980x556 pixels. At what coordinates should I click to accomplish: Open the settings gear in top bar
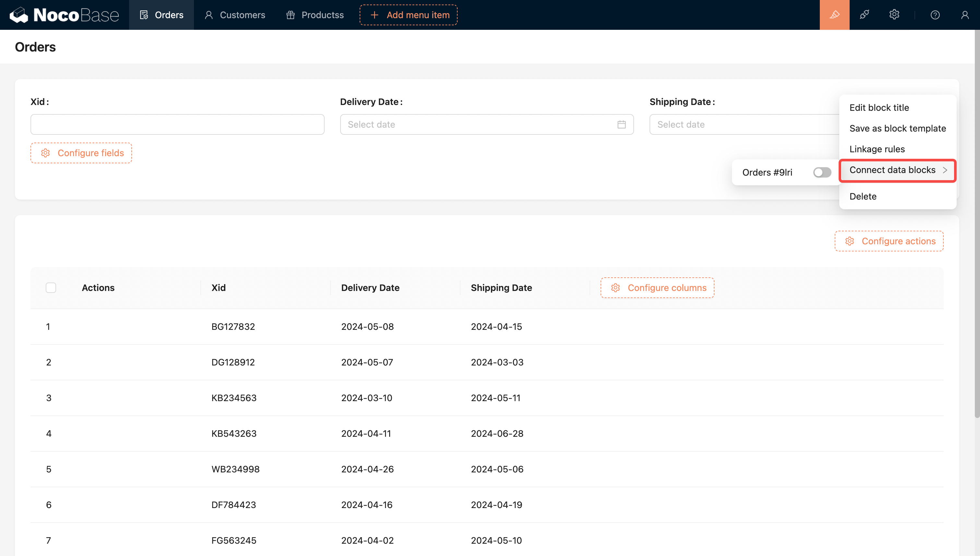tap(894, 15)
